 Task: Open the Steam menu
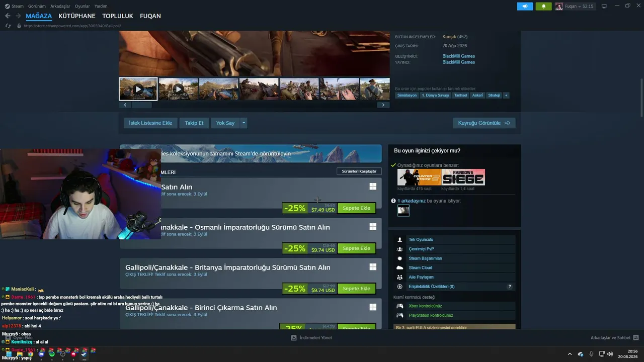18,6
